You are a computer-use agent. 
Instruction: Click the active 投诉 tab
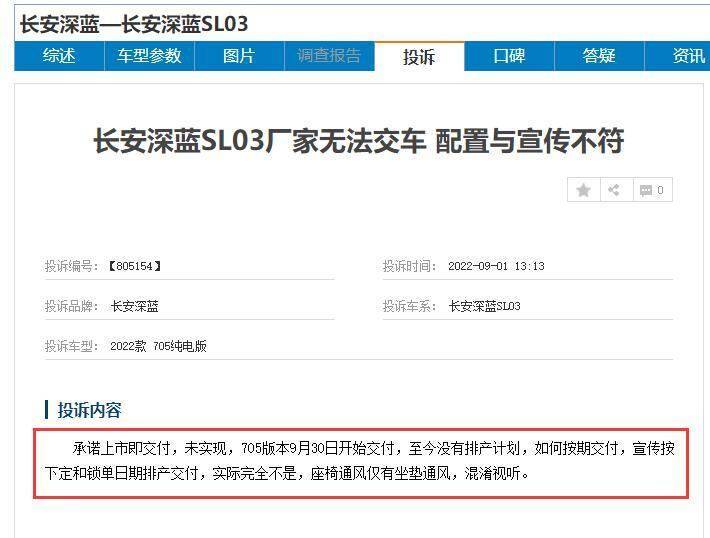pyautogui.click(x=419, y=57)
